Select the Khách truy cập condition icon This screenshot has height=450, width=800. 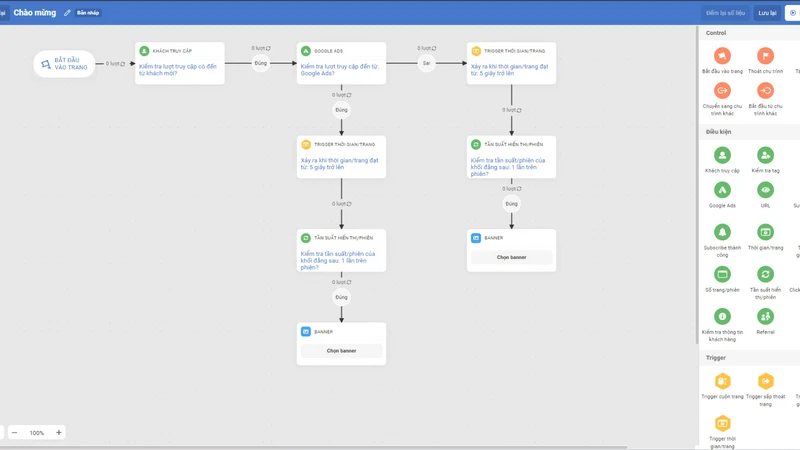[x=722, y=155]
